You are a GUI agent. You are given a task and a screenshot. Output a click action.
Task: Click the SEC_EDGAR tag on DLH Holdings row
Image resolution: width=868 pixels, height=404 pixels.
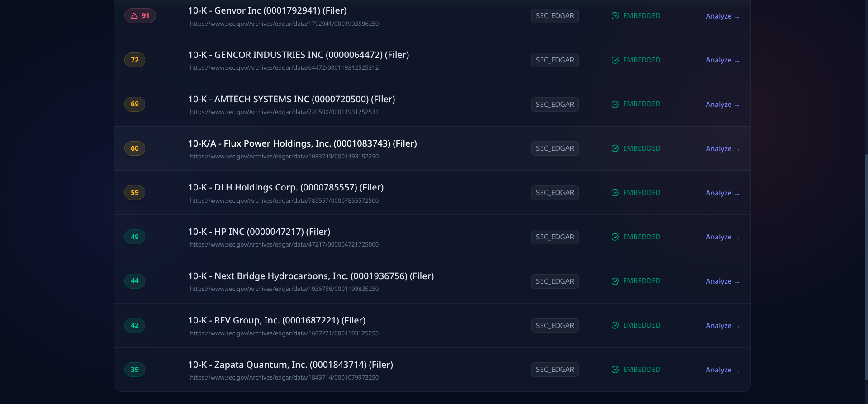[x=555, y=193]
